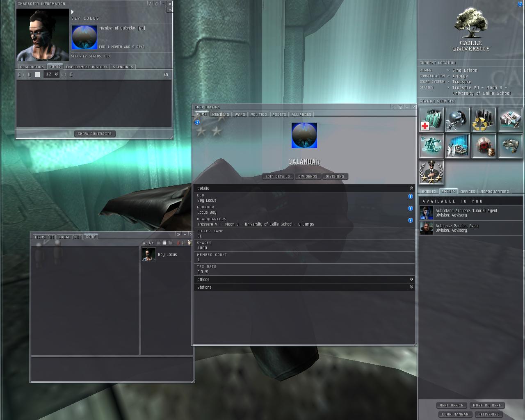
Task: Click the Qalandar logo in Character Information
Action: tap(84, 37)
